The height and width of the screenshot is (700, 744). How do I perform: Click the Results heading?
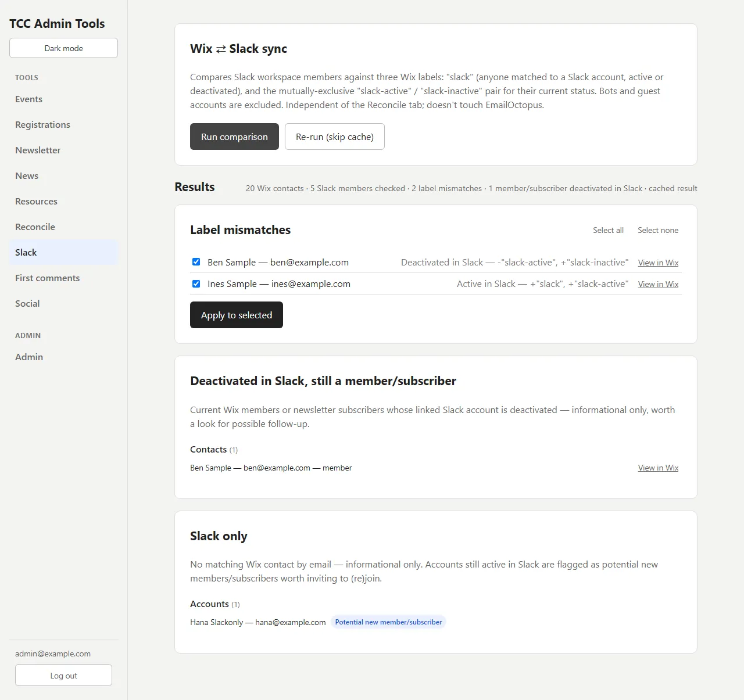[195, 187]
